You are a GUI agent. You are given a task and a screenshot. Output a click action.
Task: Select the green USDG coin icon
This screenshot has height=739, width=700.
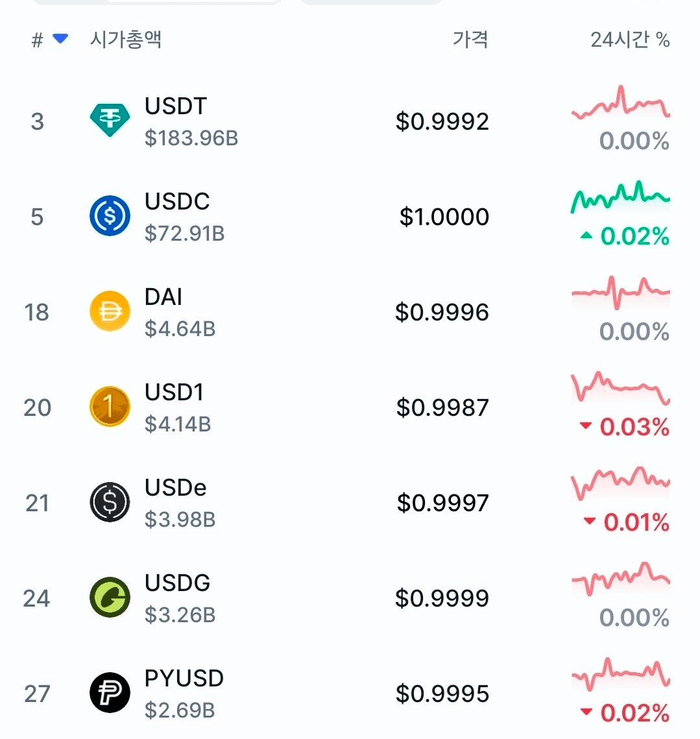tap(110, 597)
